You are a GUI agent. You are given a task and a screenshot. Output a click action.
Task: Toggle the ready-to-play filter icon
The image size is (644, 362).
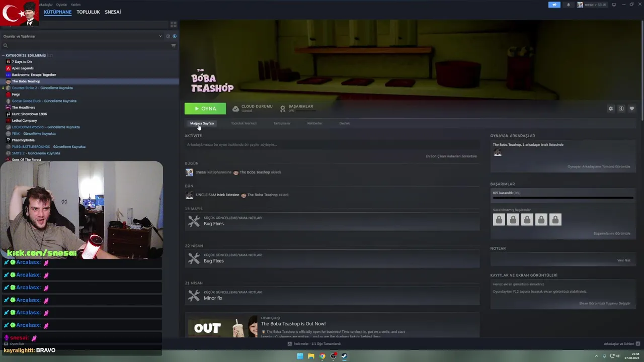tap(175, 36)
